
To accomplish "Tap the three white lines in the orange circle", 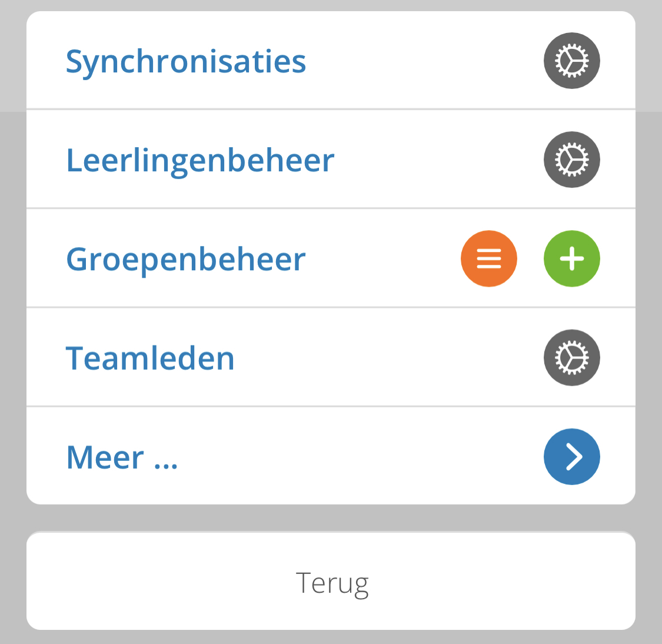I will pyautogui.click(x=489, y=258).
